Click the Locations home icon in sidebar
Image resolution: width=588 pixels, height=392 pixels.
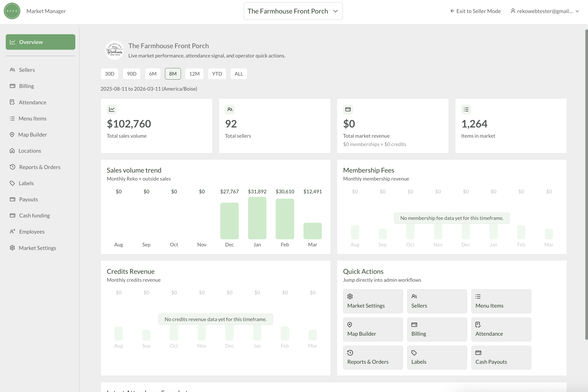12,150
